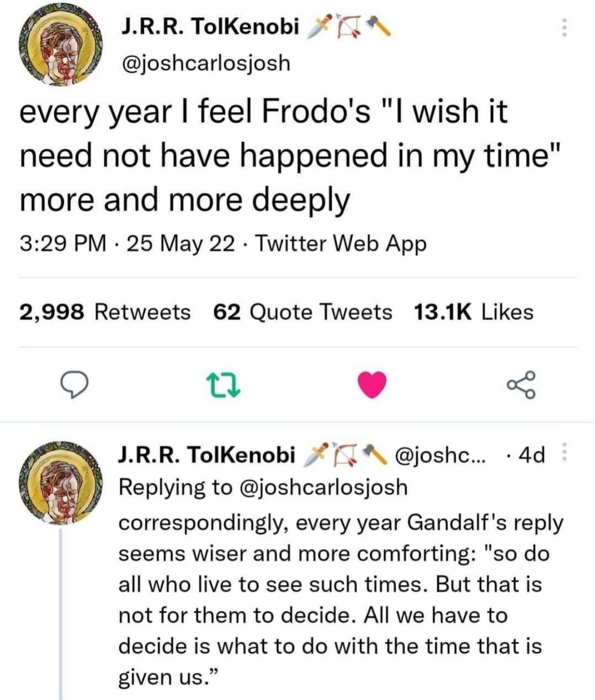
Task: Click J.R.R. TolKenobi name in reply
Action: (206, 454)
